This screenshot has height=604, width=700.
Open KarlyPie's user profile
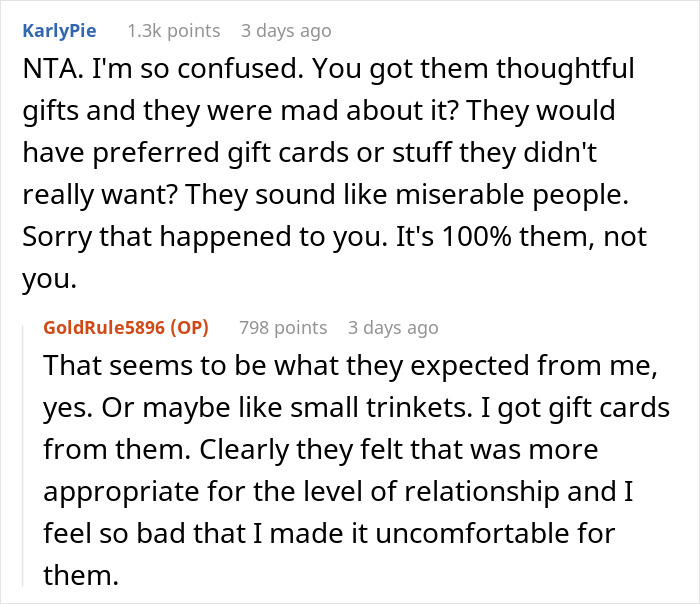[x=59, y=31]
